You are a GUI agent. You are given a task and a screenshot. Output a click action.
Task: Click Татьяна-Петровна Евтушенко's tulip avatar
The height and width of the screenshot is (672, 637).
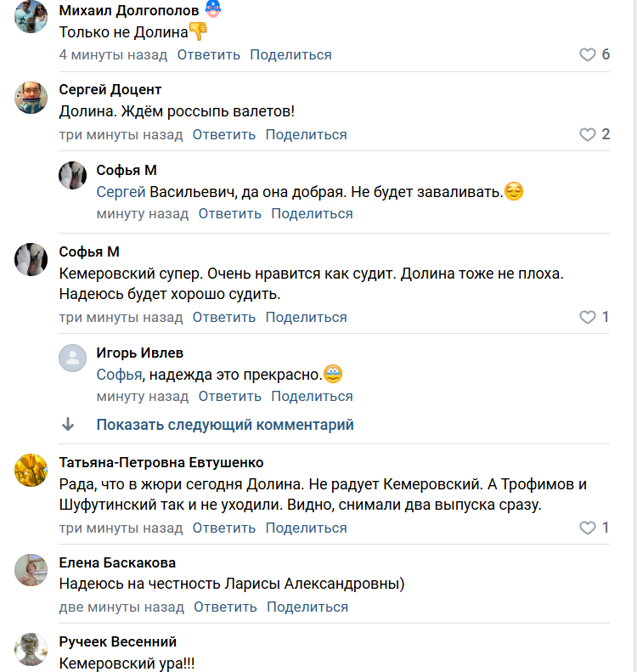point(31,470)
